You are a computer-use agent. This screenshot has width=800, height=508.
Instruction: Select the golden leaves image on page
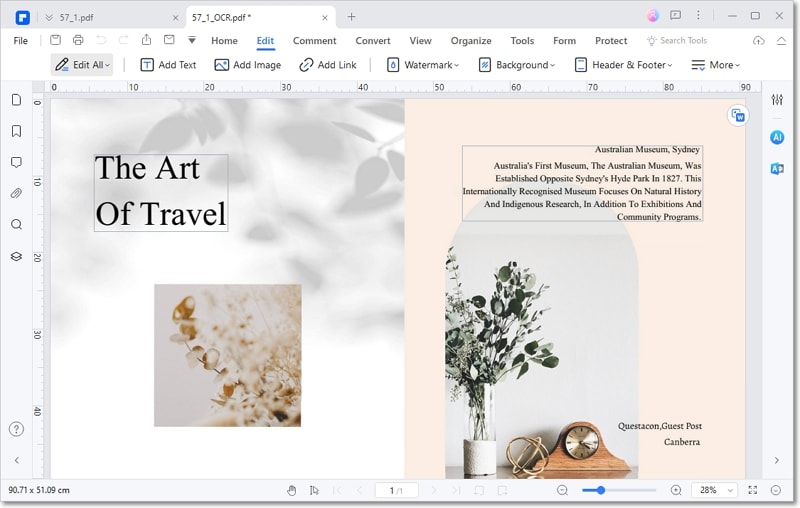pyautogui.click(x=228, y=355)
